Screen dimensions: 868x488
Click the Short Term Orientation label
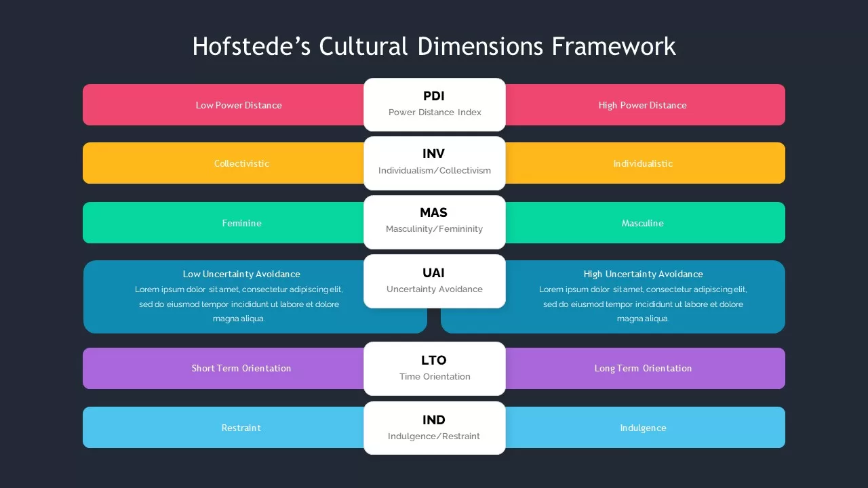[241, 369]
